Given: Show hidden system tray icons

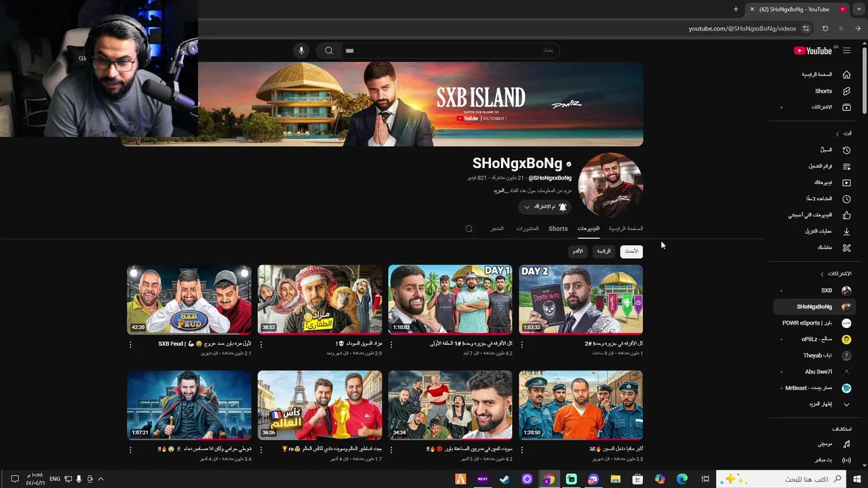Looking at the screenshot, I should [x=100, y=479].
